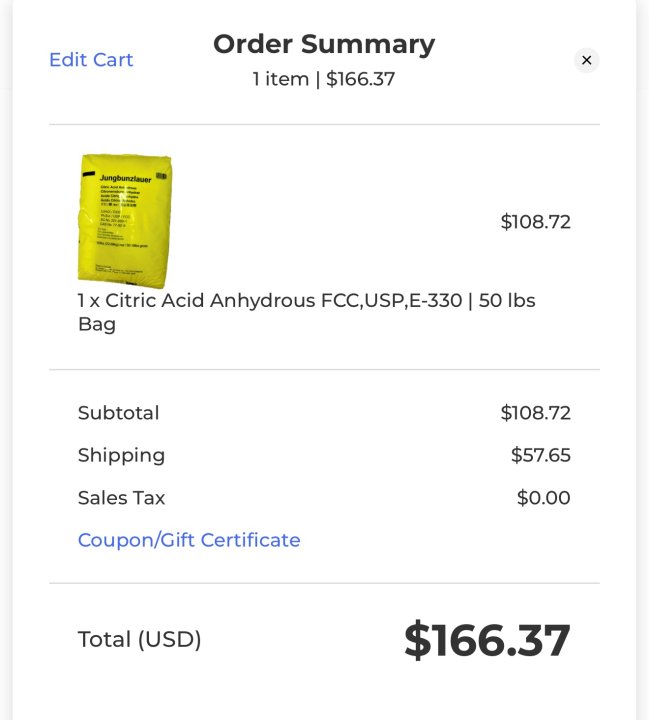Select the $0.00 sales tax amount
Screen dimensions: 649x720
coord(543,498)
